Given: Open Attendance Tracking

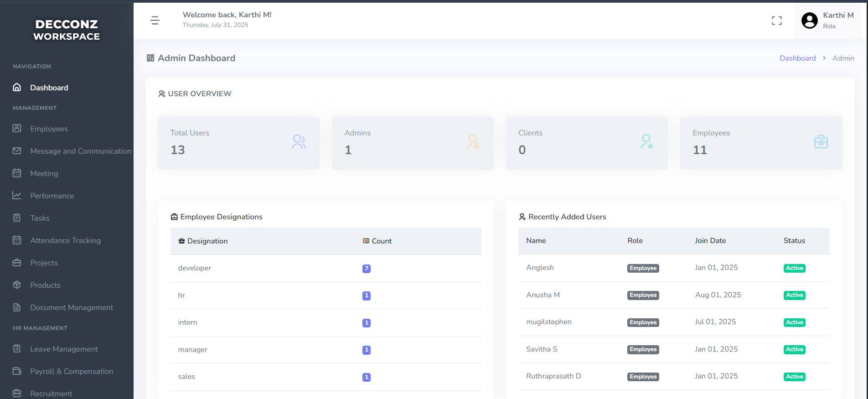Looking at the screenshot, I should 67,240.
